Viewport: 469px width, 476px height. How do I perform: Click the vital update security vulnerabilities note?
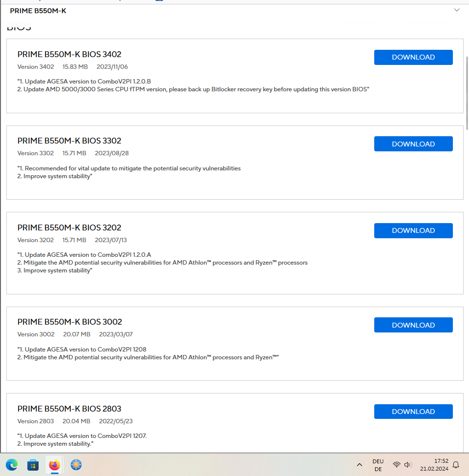coord(129,168)
